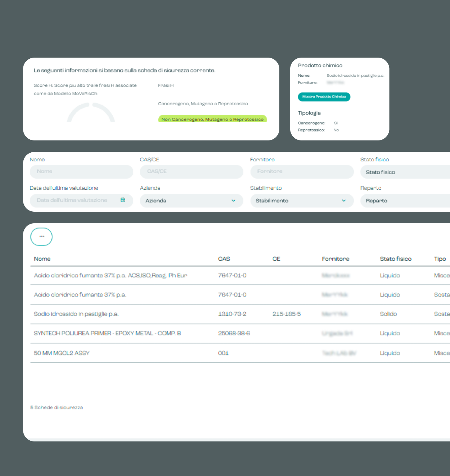The image size is (450, 476).
Task: Click the Tipologia heading
Action: click(x=309, y=113)
